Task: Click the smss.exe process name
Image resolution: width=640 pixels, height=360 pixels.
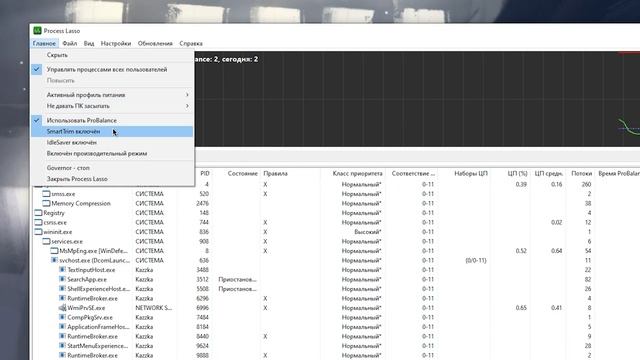Action: [63, 194]
